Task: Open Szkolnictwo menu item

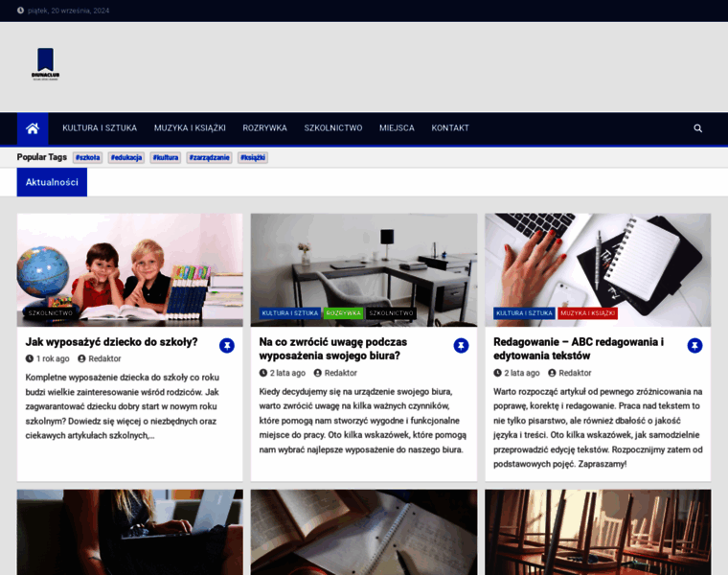Action: coord(333,128)
